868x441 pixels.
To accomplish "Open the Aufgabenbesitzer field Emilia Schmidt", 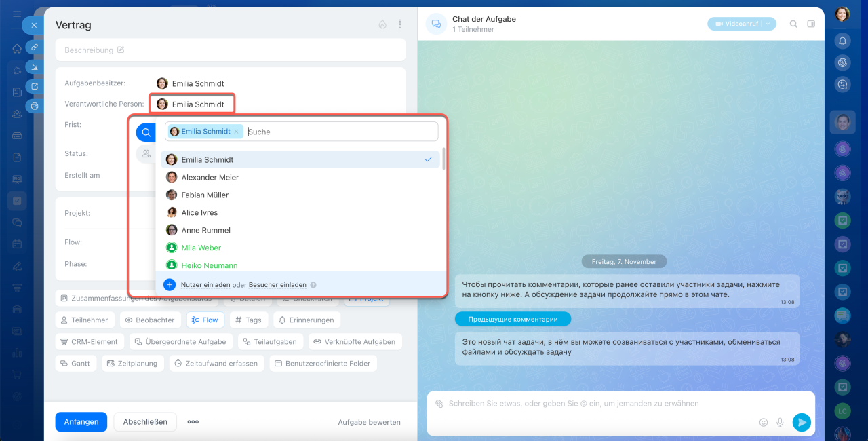I will pyautogui.click(x=191, y=83).
